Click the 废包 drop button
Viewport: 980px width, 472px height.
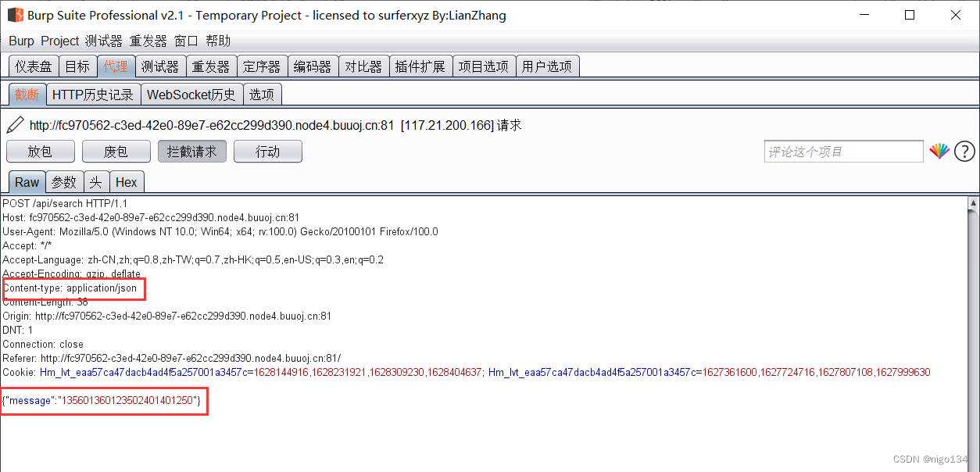116,152
